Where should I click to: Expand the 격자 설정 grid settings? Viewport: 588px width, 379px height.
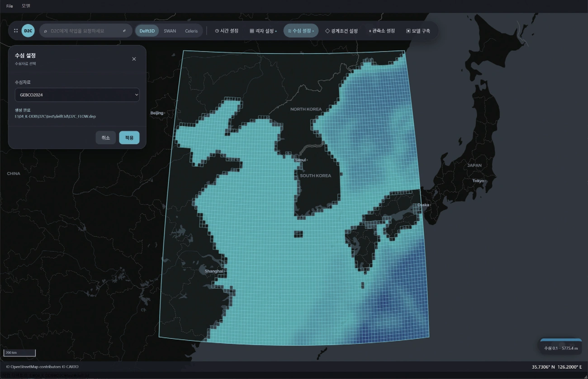coord(263,31)
